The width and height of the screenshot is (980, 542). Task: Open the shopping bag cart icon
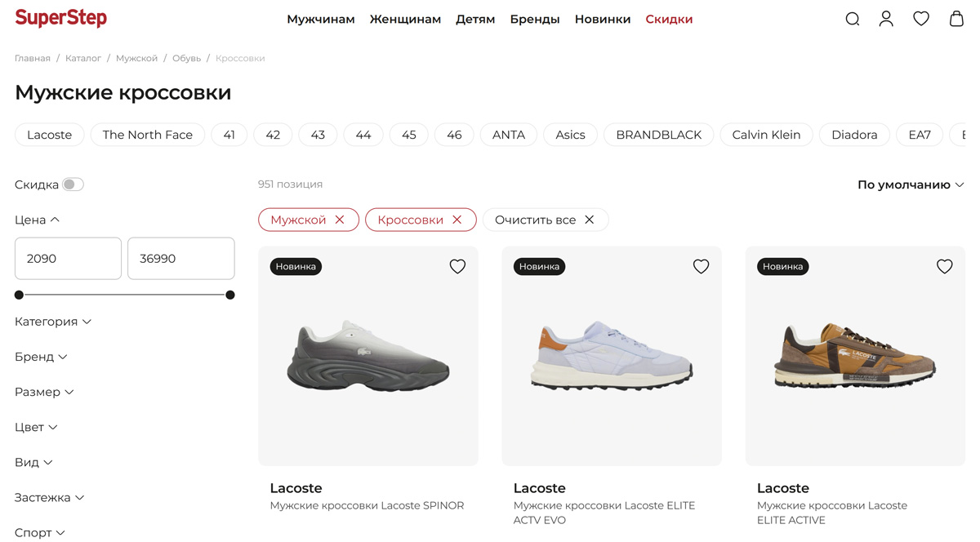pos(956,19)
